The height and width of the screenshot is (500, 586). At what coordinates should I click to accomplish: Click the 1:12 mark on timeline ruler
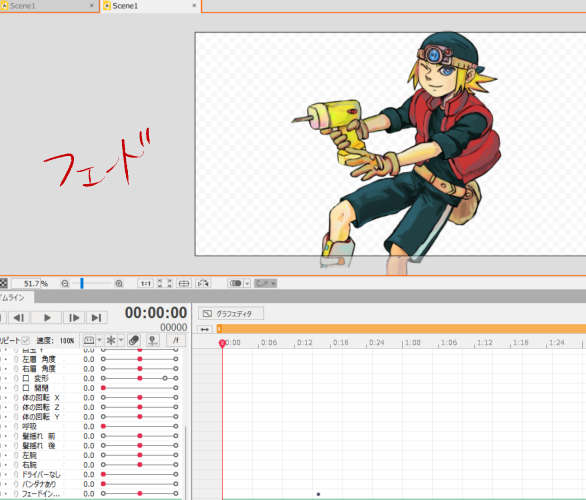tap(485, 343)
